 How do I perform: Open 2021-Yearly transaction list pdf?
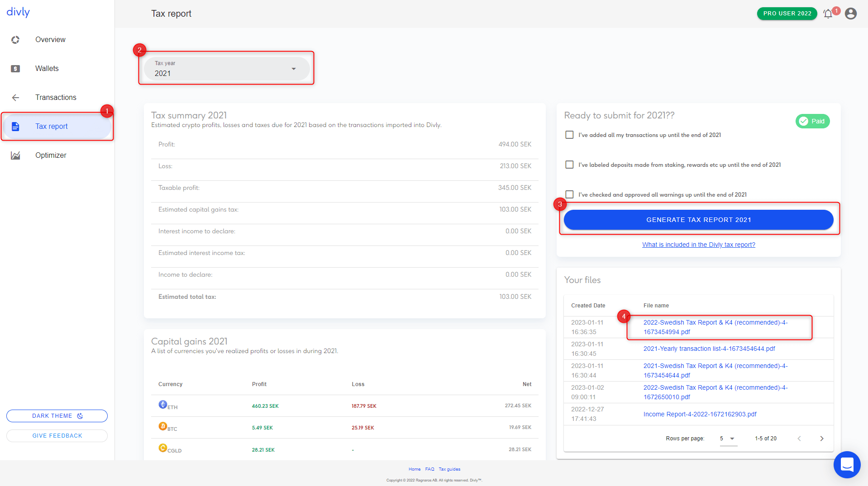(x=709, y=349)
